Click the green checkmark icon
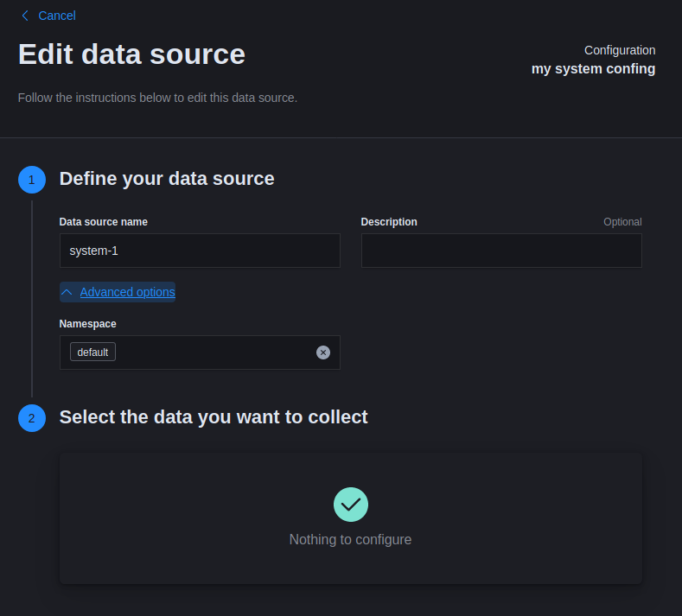This screenshot has height=616, width=682. [x=351, y=505]
